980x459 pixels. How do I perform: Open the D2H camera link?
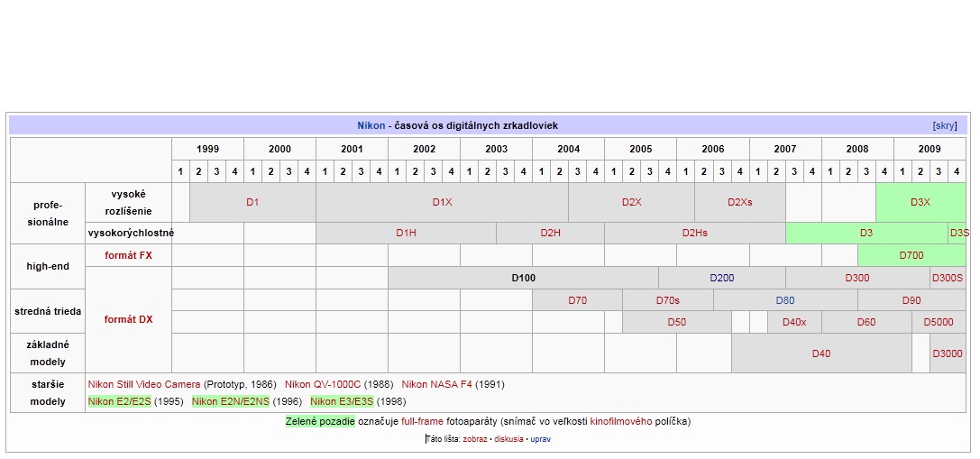pos(550,234)
